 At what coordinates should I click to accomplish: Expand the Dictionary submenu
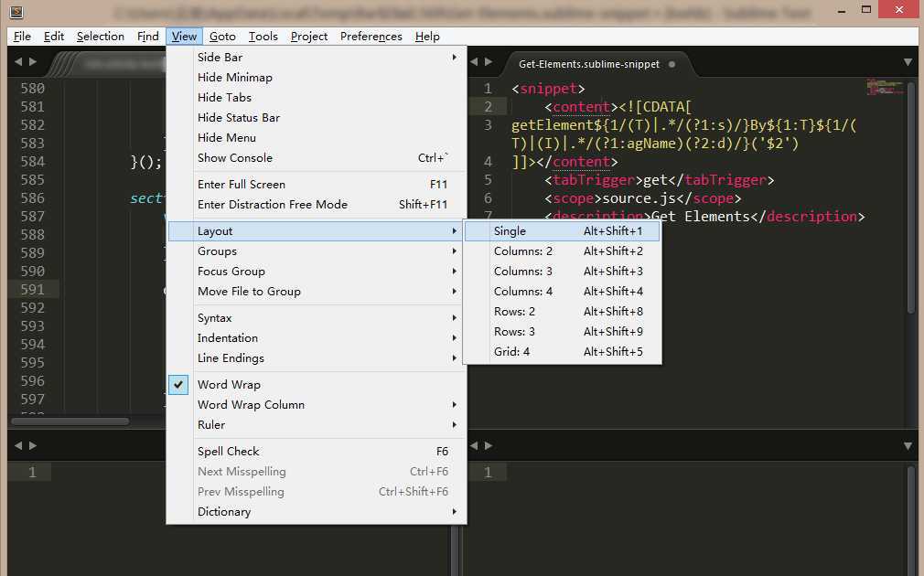pos(317,511)
